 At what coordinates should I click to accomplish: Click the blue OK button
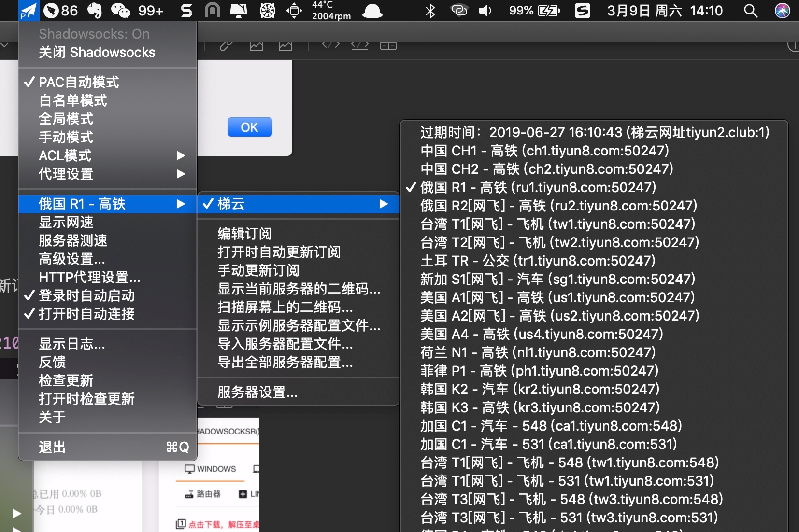coord(250,127)
